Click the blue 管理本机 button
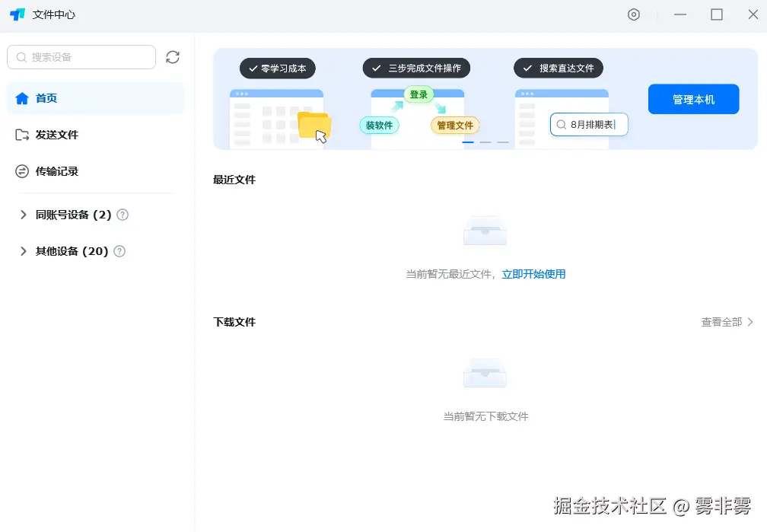Screen dimensions: 767x532 [694, 99]
